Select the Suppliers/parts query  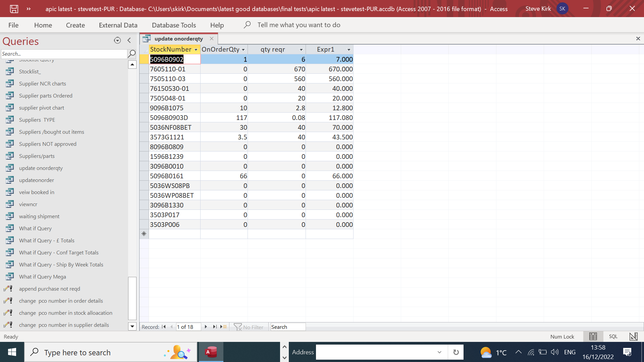point(37,156)
